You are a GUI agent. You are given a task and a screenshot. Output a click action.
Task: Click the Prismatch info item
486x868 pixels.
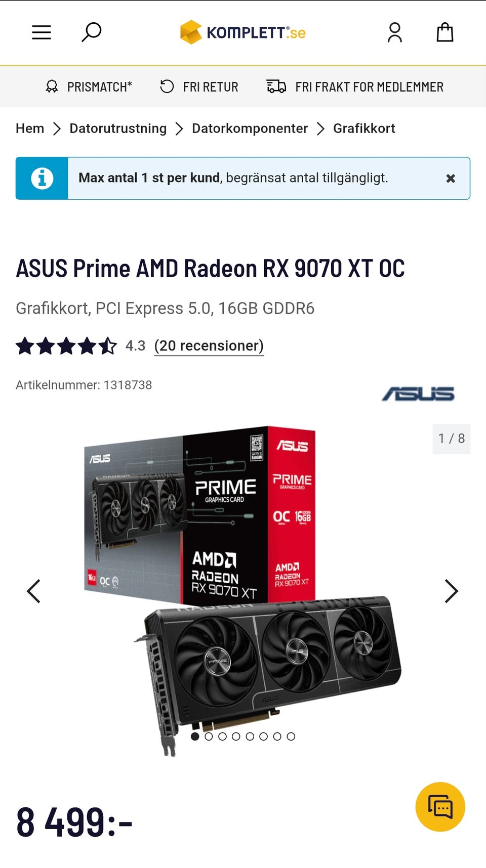tap(89, 87)
